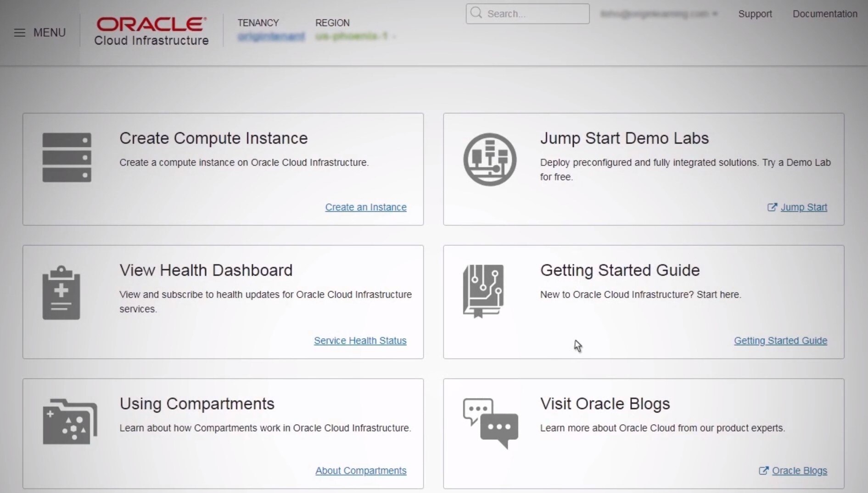Click the Create an Instance link
The image size is (868, 493).
click(365, 207)
